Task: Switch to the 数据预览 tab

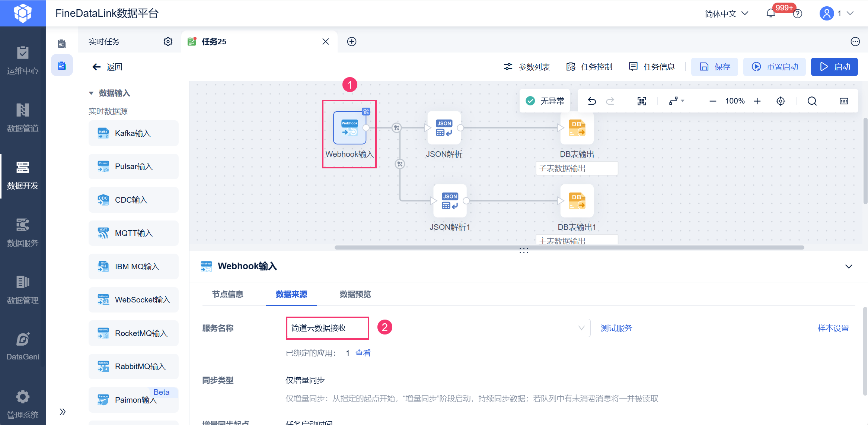Action: [355, 294]
